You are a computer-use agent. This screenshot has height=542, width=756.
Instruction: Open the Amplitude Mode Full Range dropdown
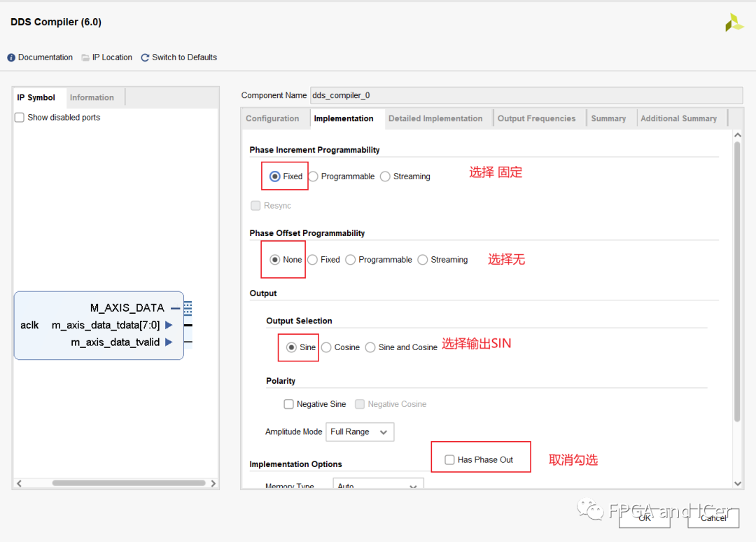[x=360, y=432]
